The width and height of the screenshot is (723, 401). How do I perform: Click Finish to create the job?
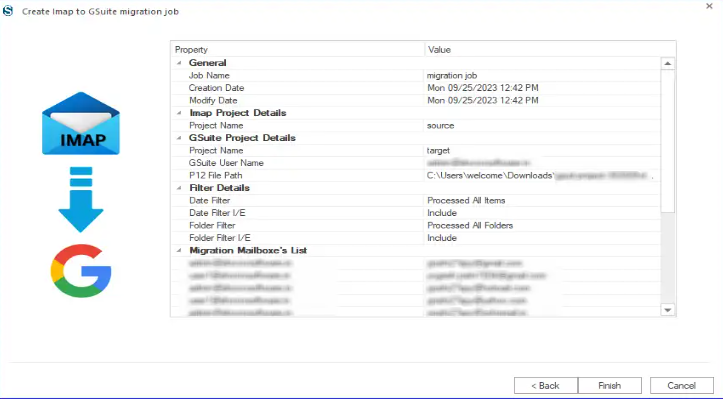tap(610, 385)
